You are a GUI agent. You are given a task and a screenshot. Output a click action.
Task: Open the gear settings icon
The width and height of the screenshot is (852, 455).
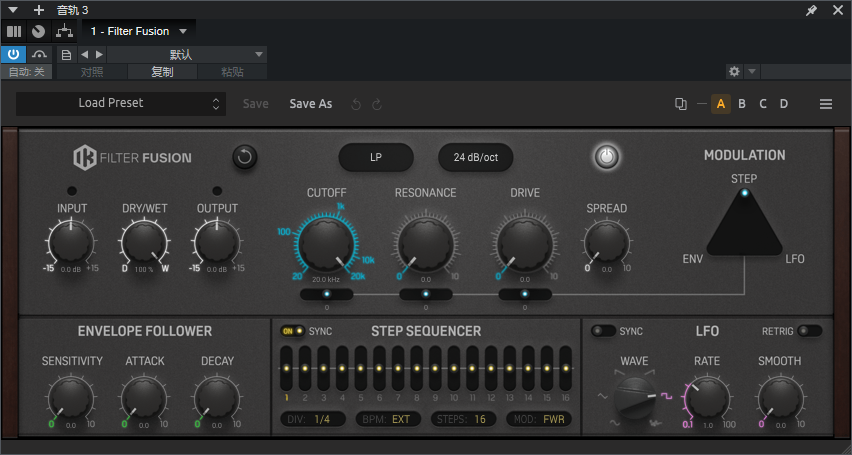pos(734,72)
